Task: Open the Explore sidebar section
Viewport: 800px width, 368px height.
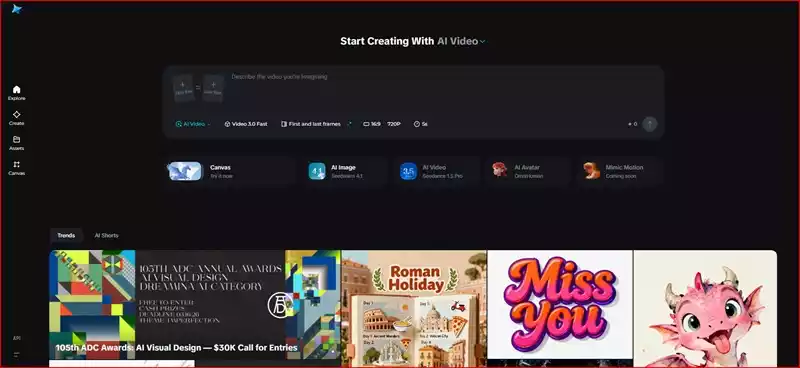Action: point(16,93)
